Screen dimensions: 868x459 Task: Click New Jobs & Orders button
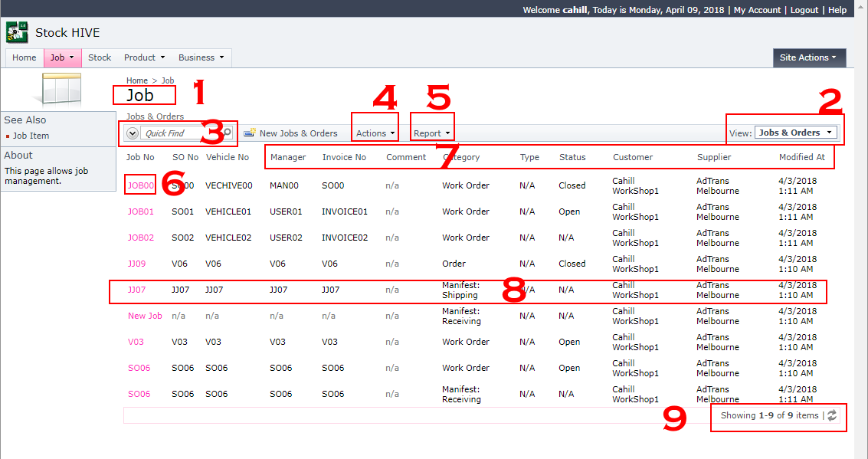click(290, 133)
